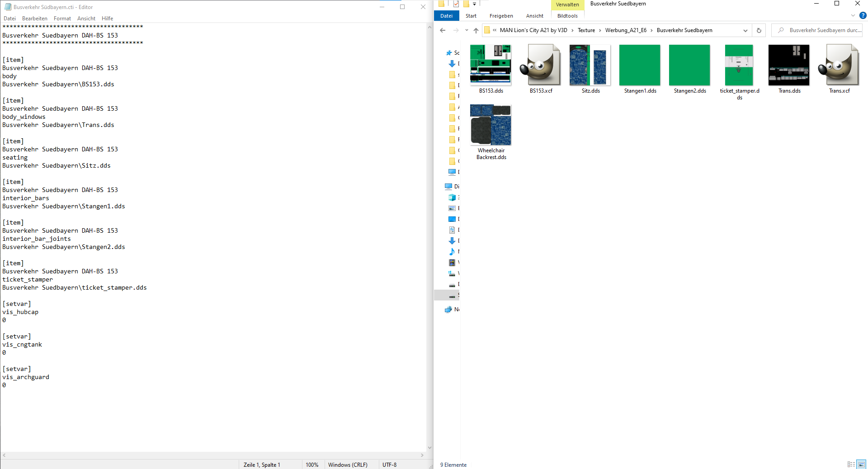Switch to details view layout
The height and width of the screenshot is (469, 868).
[x=851, y=464]
